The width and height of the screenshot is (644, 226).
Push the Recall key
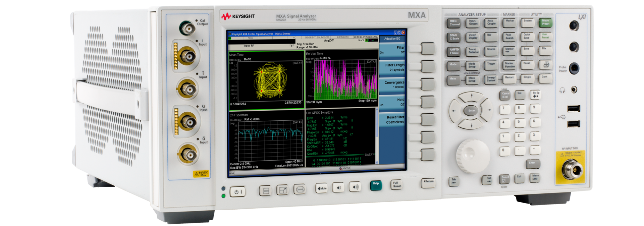coord(527,65)
